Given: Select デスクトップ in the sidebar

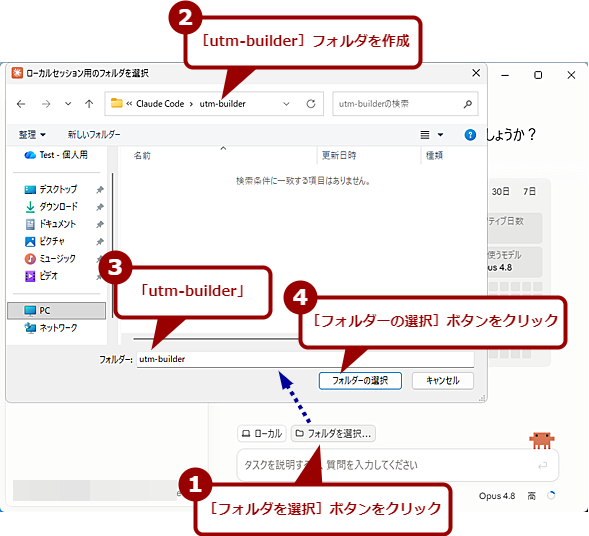Looking at the screenshot, I should coord(59,189).
